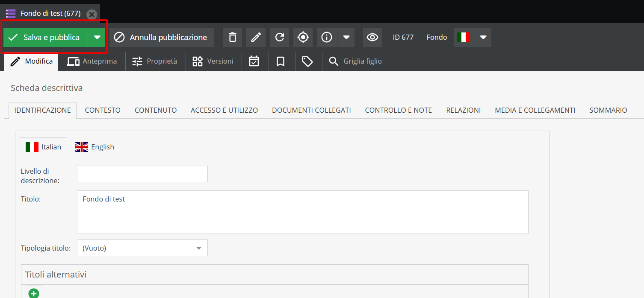Open the bookmark notes tab icon
The image size is (644, 298).
(281, 61)
